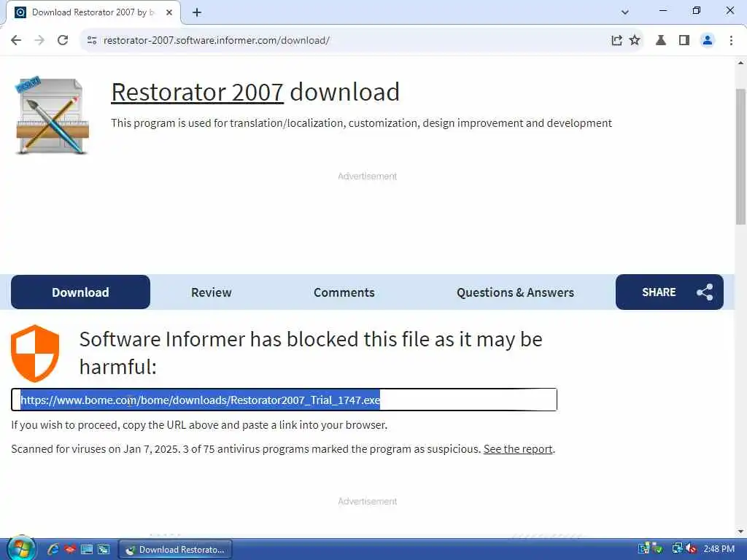Image resolution: width=747 pixels, height=560 pixels.
Task: Expand the tab search chevron
Action: pyautogui.click(x=625, y=12)
